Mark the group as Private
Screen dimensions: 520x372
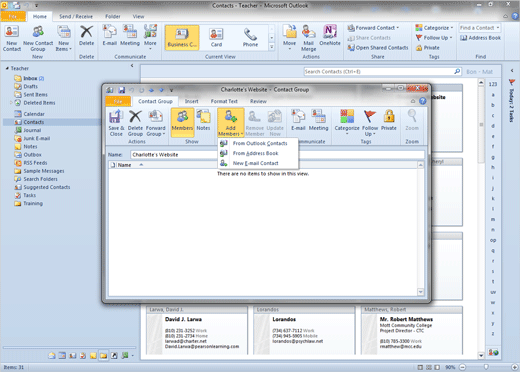tap(389, 120)
